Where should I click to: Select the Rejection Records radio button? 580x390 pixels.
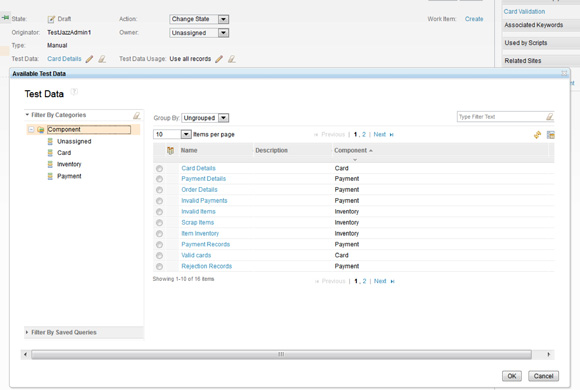tap(159, 267)
